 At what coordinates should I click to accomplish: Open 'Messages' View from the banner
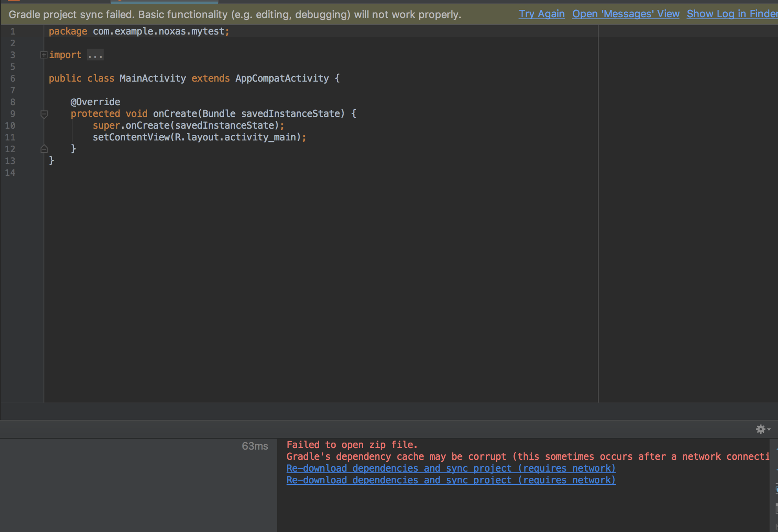click(x=625, y=14)
